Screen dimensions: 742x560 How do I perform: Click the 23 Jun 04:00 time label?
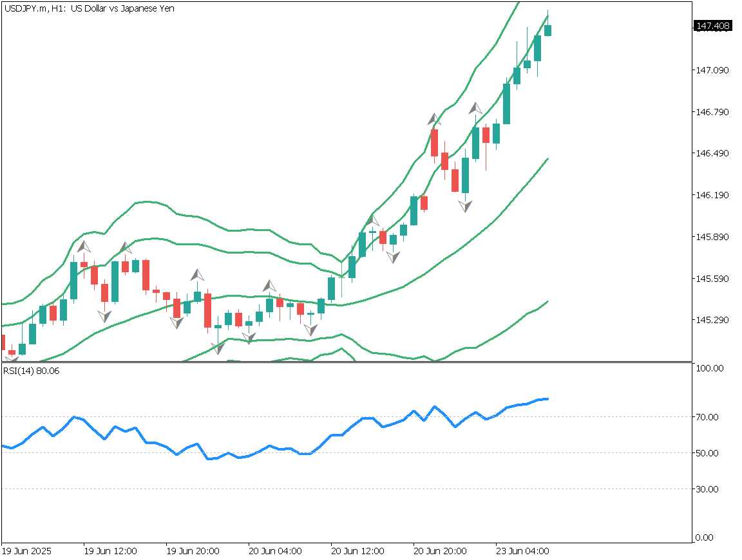pyautogui.click(x=522, y=552)
